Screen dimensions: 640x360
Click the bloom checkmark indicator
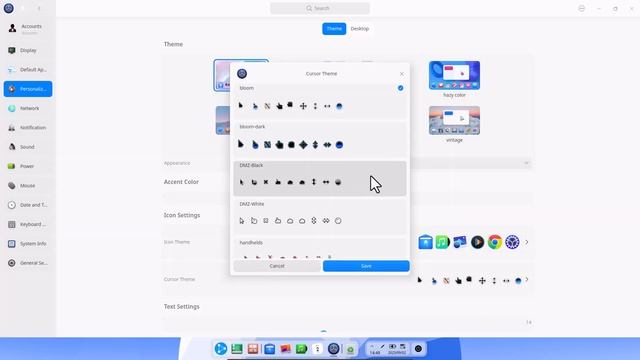tap(400, 88)
